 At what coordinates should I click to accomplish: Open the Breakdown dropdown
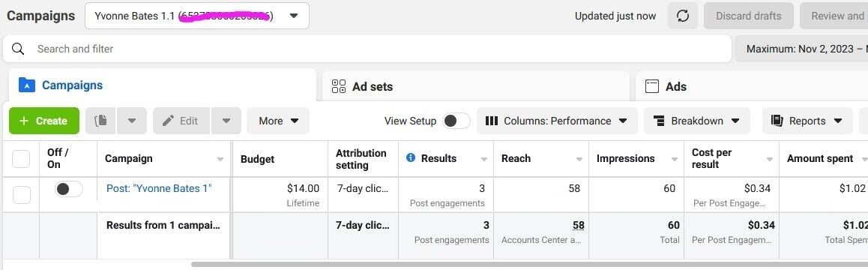697,121
